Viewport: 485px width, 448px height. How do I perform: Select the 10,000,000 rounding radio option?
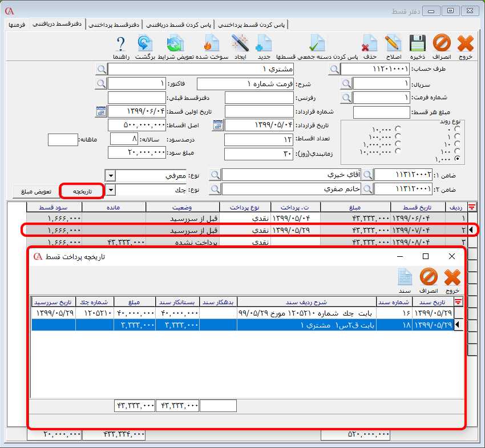coord(398,151)
